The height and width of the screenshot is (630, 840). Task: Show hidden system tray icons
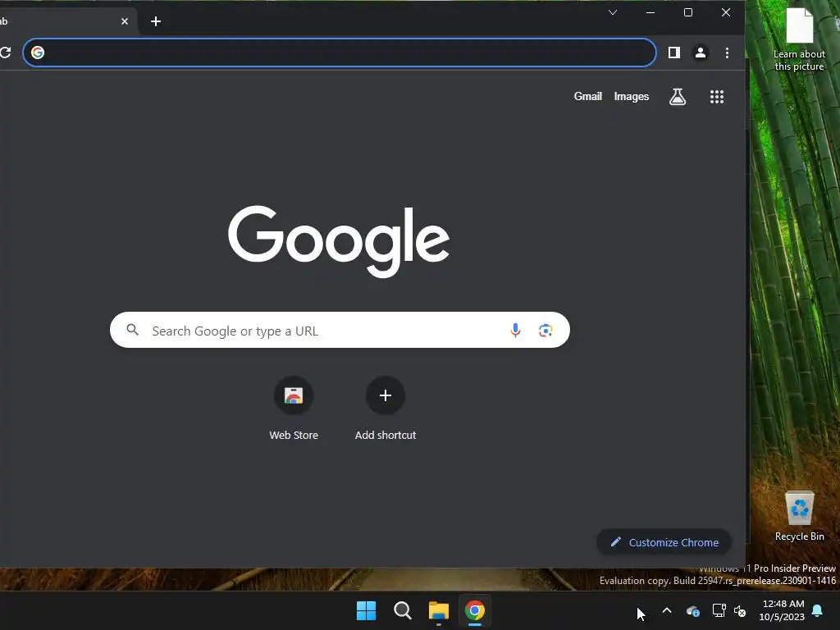(x=667, y=610)
